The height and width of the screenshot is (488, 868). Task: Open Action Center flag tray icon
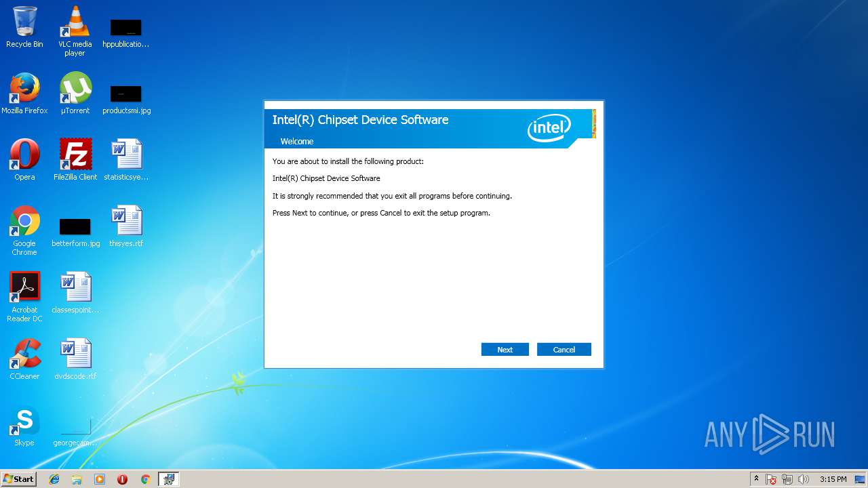(771, 479)
